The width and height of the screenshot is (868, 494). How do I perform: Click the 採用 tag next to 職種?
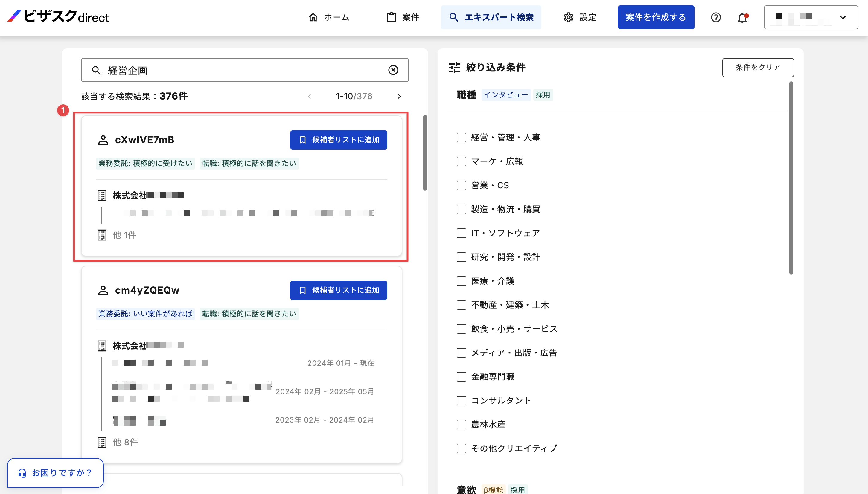(x=543, y=95)
